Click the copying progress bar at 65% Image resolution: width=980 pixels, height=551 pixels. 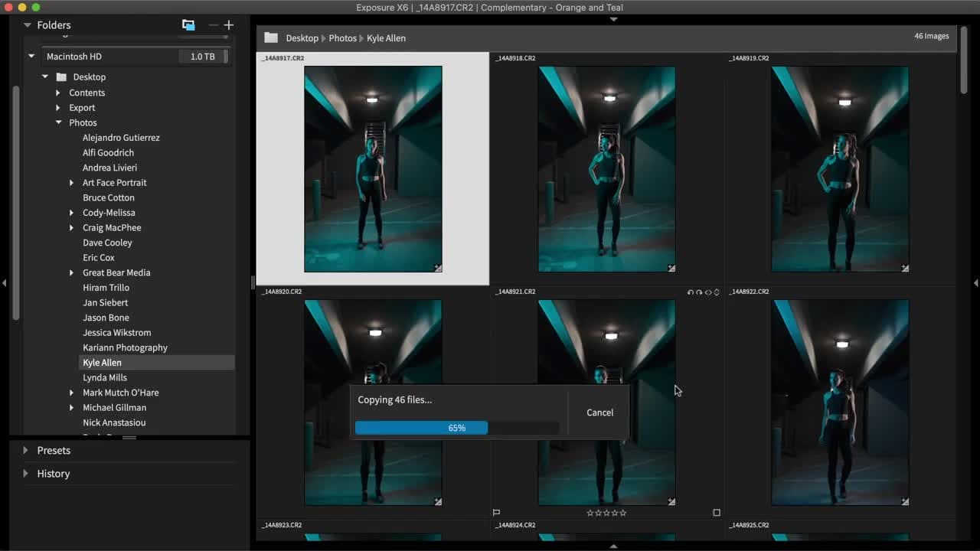click(457, 428)
